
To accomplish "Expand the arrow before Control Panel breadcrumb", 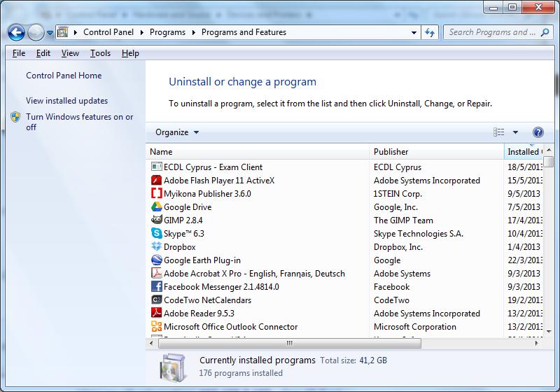I will point(76,32).
